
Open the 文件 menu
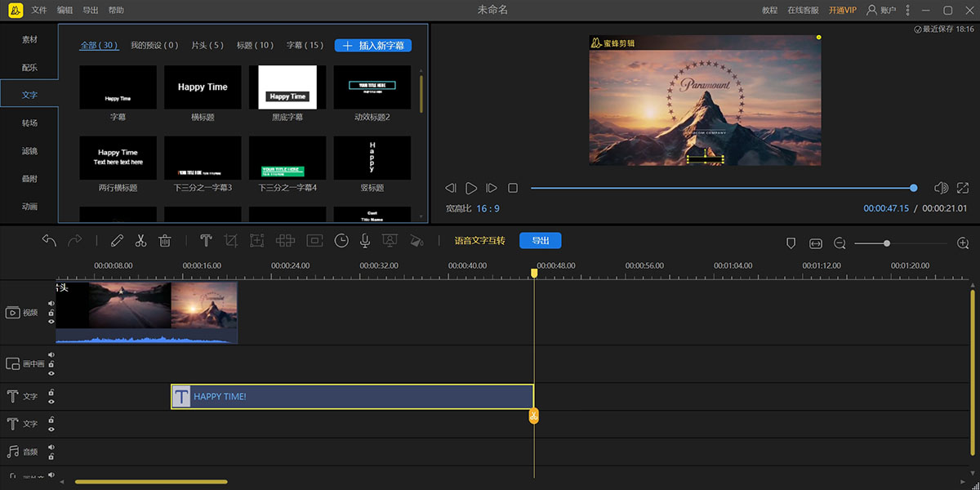[x=39, y=11]
